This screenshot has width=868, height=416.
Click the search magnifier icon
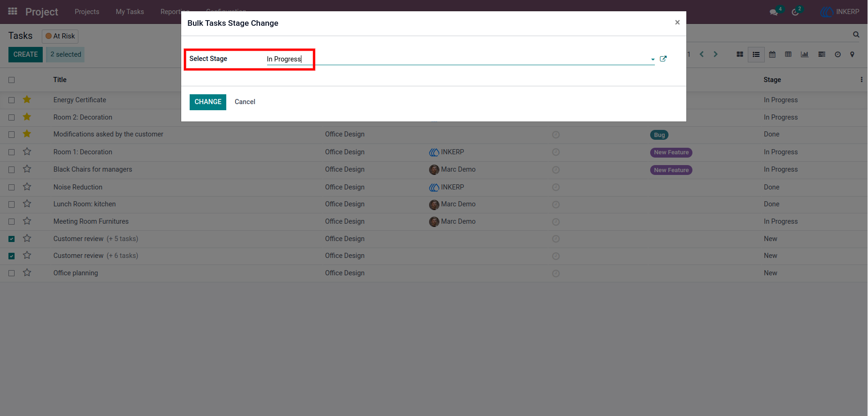coord(856,34)
